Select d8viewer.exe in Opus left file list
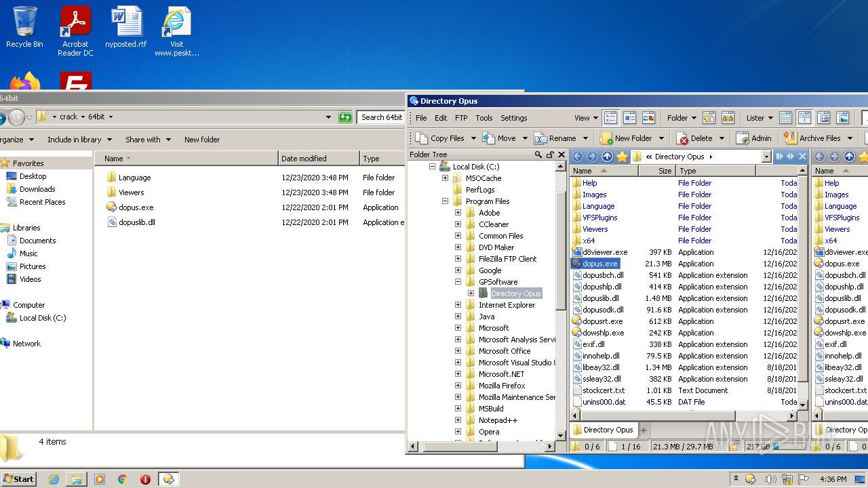This screenshot has width=868, height=488. pos(605,252)
